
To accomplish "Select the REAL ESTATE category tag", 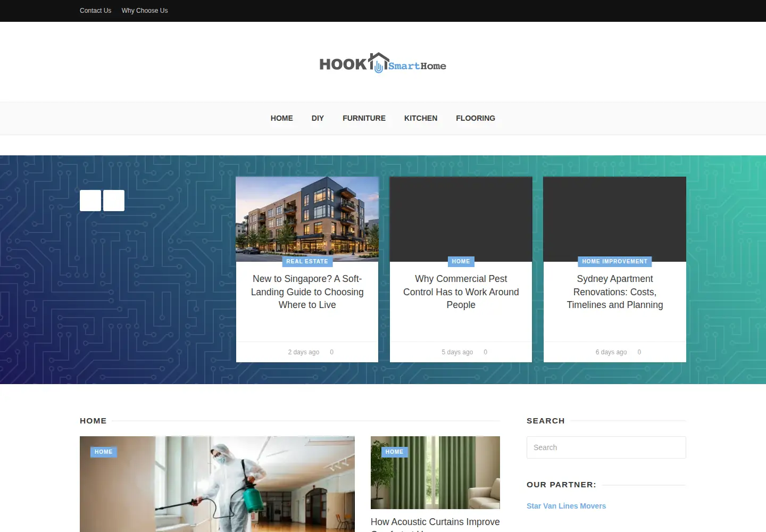I will tap(307, 261).
